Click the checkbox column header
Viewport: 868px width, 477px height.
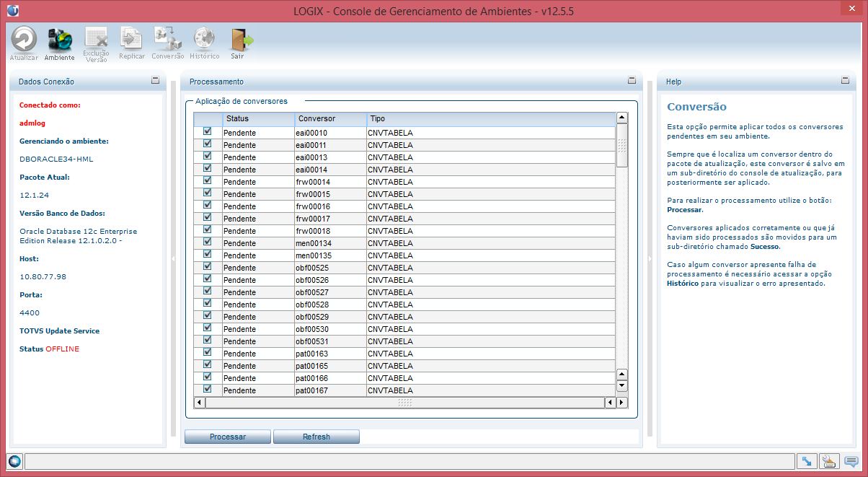[208, 118]
